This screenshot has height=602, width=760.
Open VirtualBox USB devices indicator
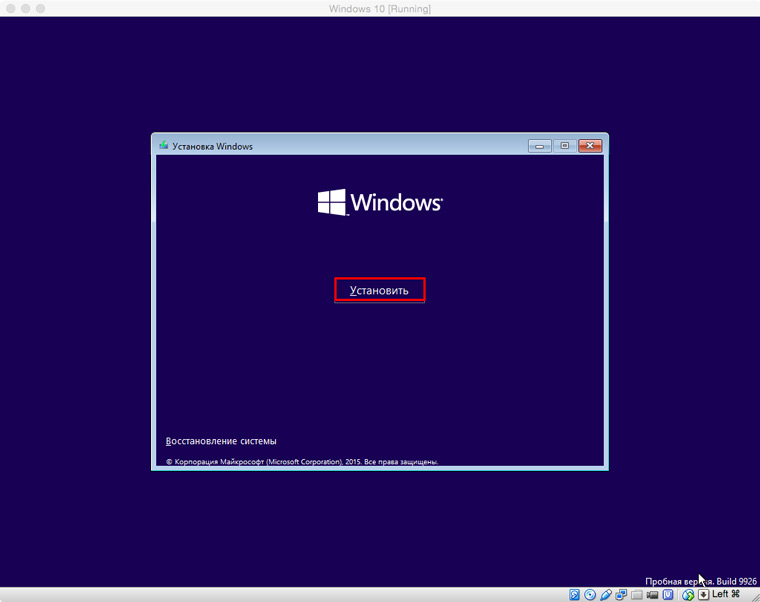click(606, 594)
